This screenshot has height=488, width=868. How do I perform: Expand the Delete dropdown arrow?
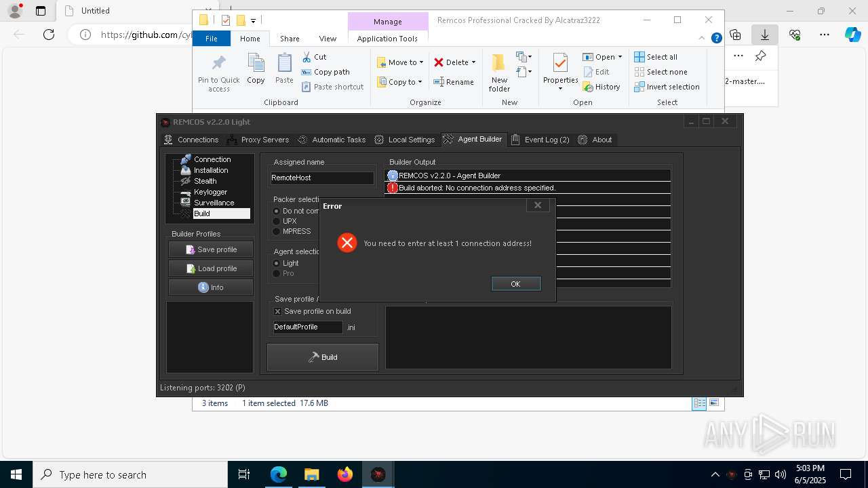click(473, 62)
